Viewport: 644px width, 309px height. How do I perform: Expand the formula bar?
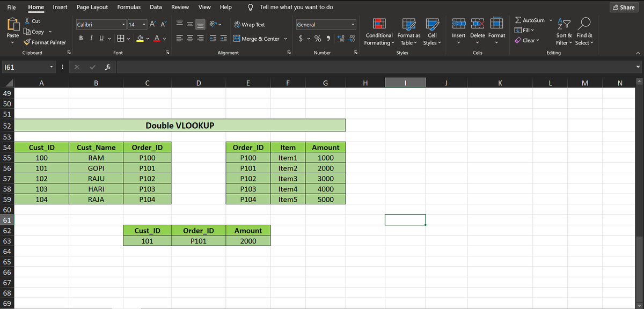638,68
